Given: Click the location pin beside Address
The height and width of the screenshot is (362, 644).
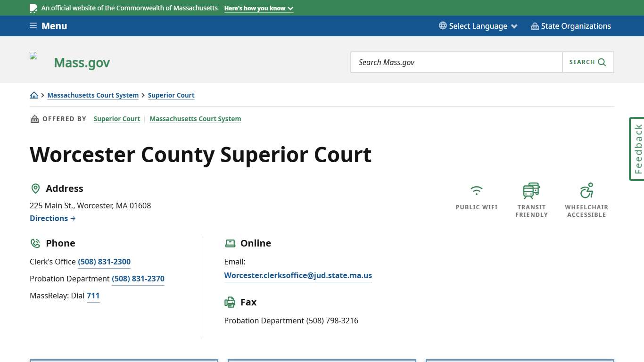Looking at the screenshot, I should click(x=35, y=188).
